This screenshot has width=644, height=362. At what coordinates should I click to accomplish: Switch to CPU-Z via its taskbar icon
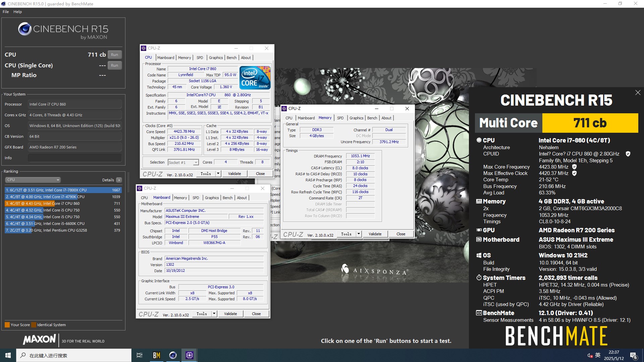tap(190, 355)
